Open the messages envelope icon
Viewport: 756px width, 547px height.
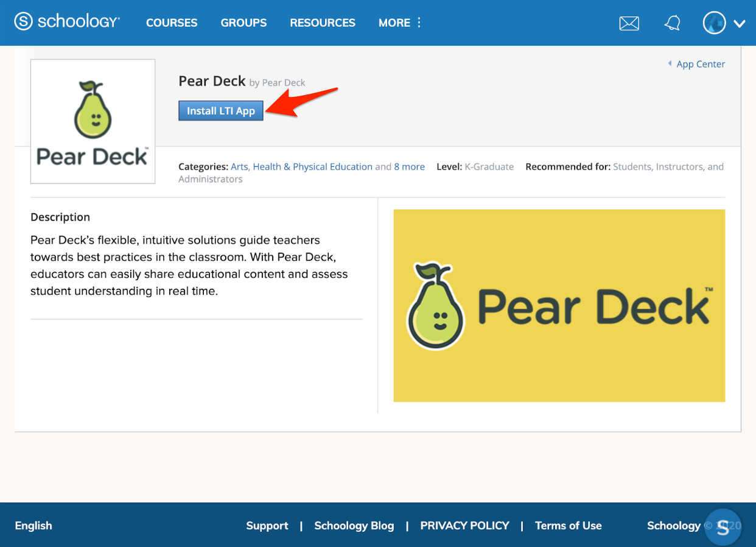click(x=629, y=23)
